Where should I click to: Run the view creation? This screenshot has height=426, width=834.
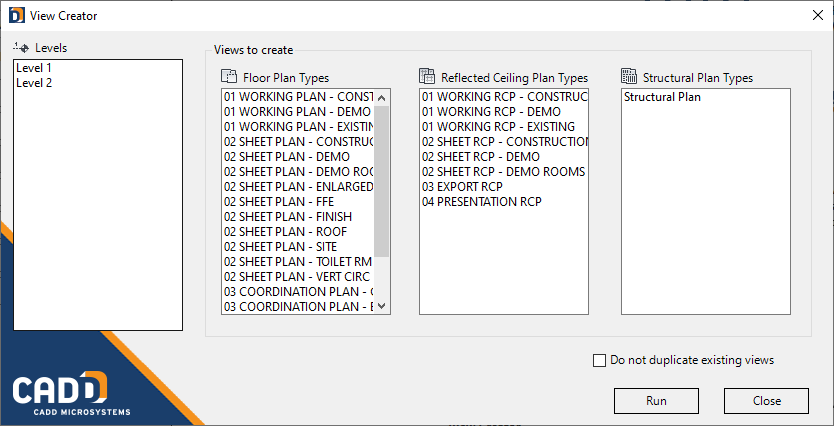click(x=656, y=400)
